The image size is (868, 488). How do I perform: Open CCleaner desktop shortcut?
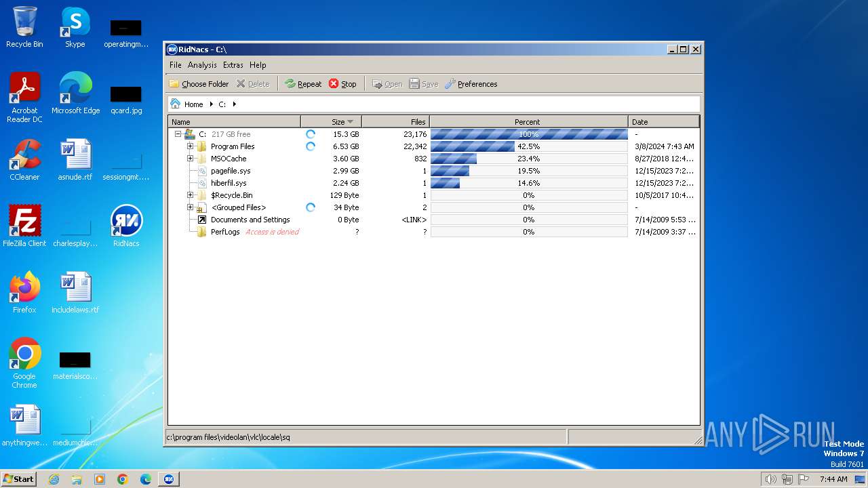pos(24,160)
